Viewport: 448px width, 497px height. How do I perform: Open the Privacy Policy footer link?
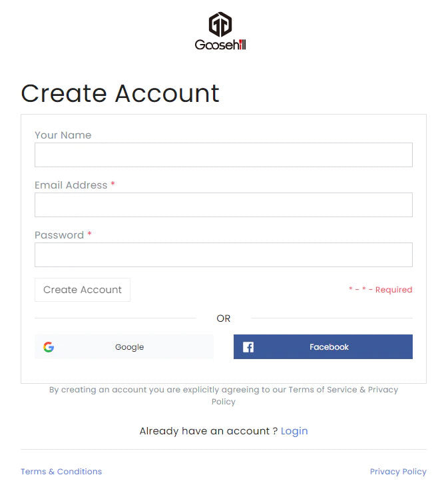(x=398, y=471)
